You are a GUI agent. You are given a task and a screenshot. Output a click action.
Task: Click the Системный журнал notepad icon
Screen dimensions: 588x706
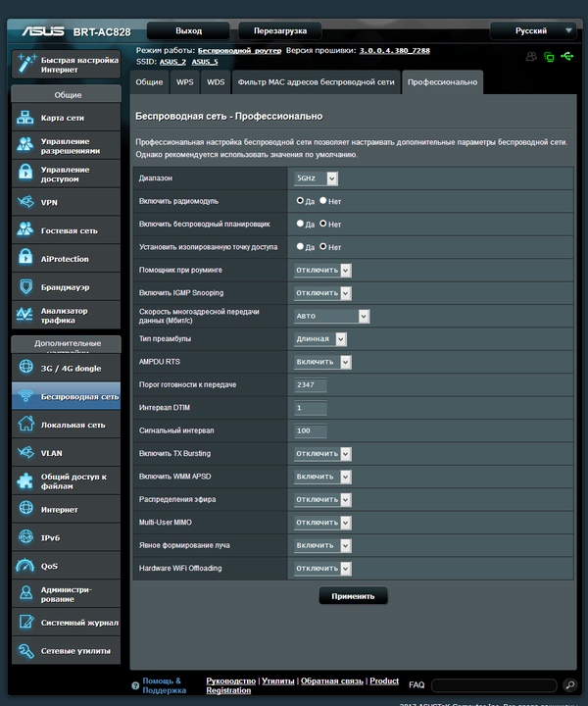pos(25,622)
